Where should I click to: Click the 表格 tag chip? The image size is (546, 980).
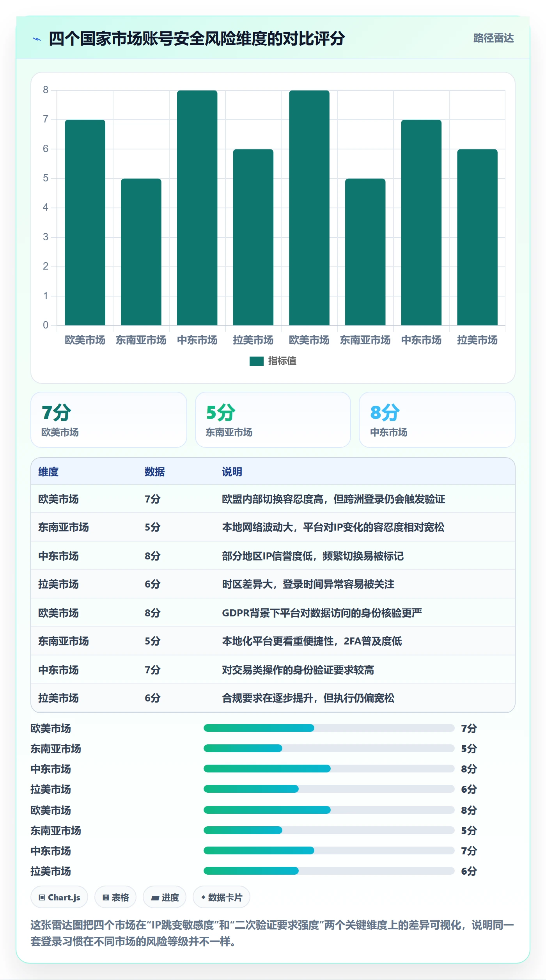click(115, 897)
